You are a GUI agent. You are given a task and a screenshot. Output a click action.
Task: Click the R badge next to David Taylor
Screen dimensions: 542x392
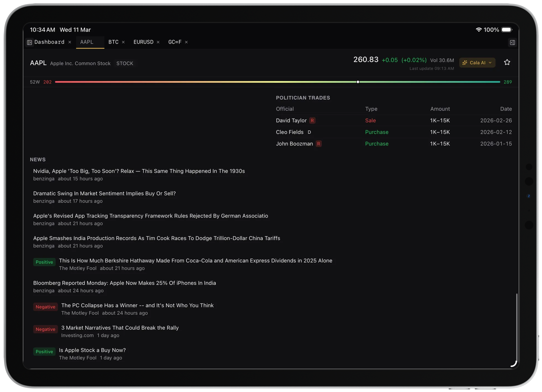point(313,121)
